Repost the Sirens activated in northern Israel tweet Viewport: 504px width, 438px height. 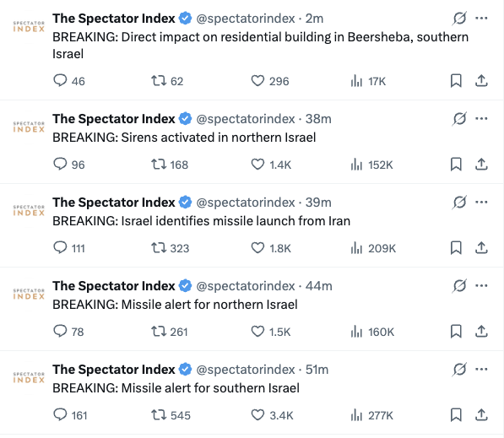159,165
